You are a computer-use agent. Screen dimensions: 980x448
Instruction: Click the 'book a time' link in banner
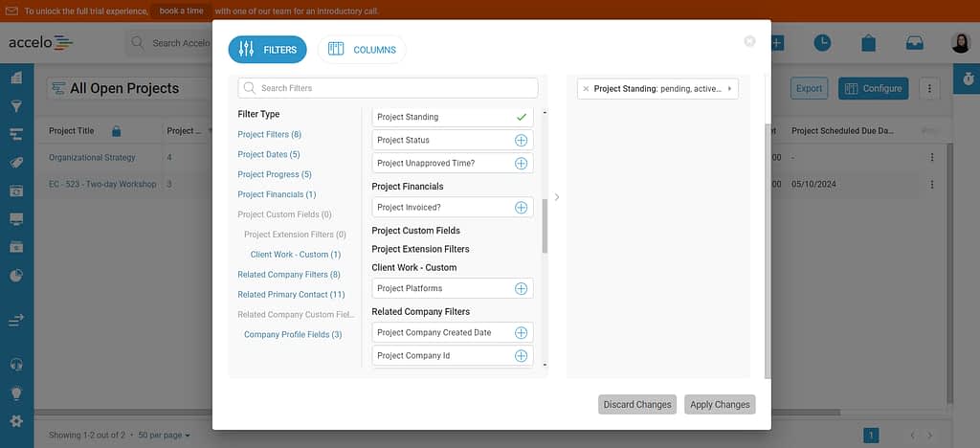click(x=181, y=11)
